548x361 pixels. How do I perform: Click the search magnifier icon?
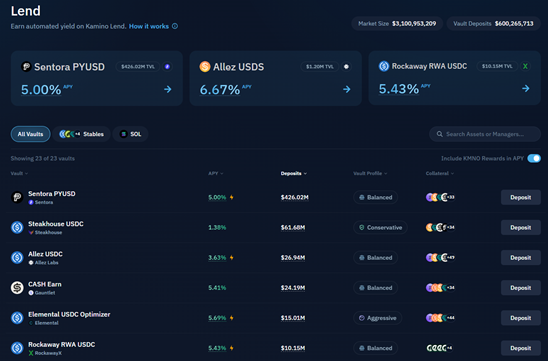(x=440, y=134)
